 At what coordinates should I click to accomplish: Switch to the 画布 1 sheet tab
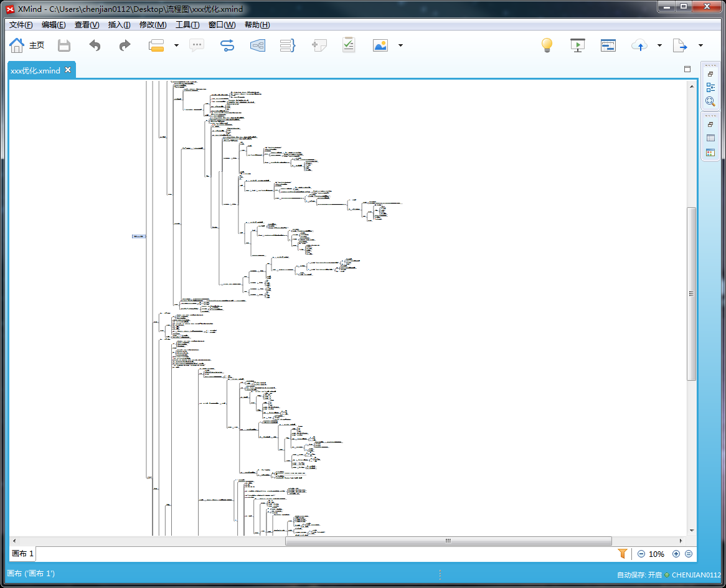click(22, 554)
